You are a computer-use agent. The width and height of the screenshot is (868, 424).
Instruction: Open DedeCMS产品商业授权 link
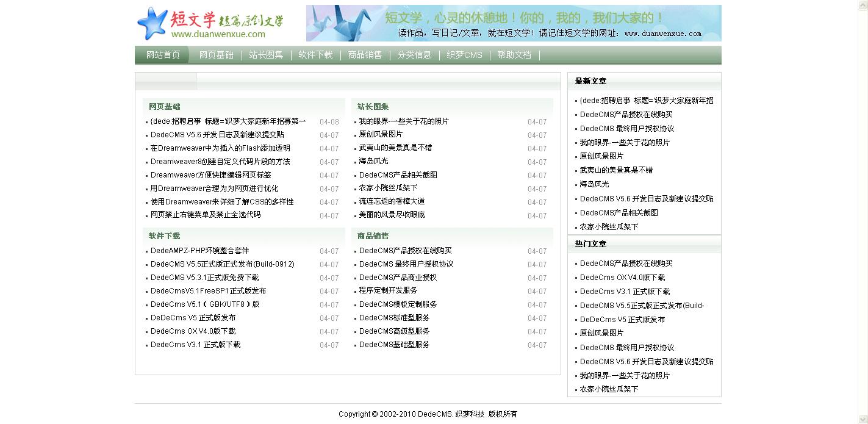point(398,278)
